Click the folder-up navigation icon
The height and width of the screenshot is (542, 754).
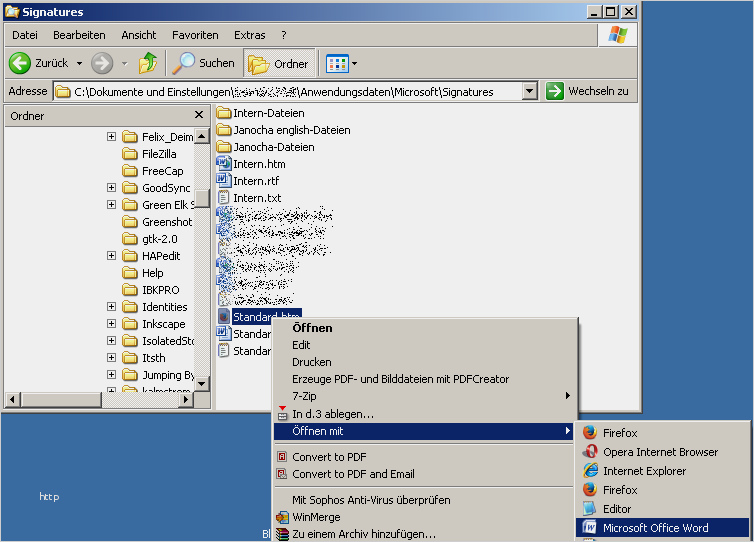pyautogui.click(x=148, y=63)
